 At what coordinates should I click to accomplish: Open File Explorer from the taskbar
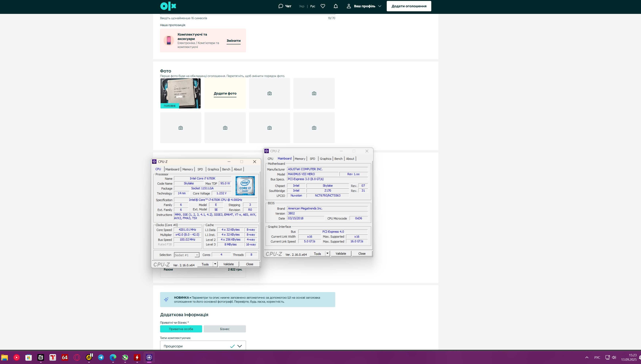(x=5, y=357)
